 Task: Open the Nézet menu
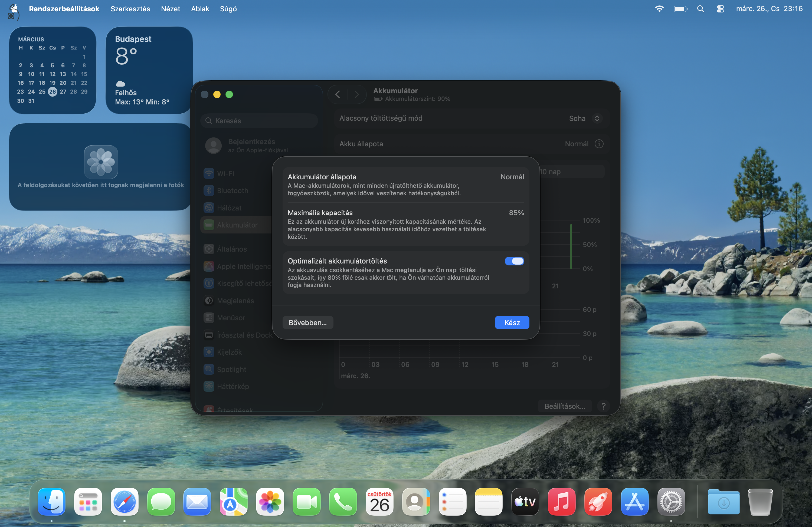[170, 9]
